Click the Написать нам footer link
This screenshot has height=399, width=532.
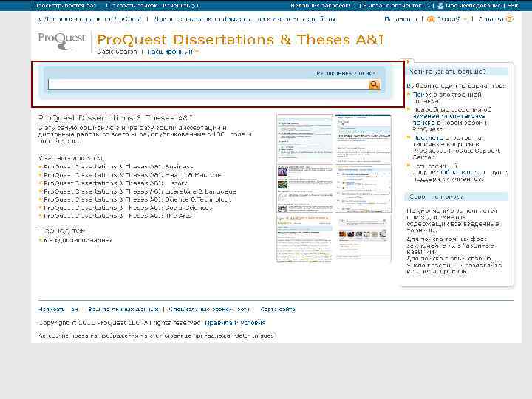pyautogui.click(x=58, y=310)
